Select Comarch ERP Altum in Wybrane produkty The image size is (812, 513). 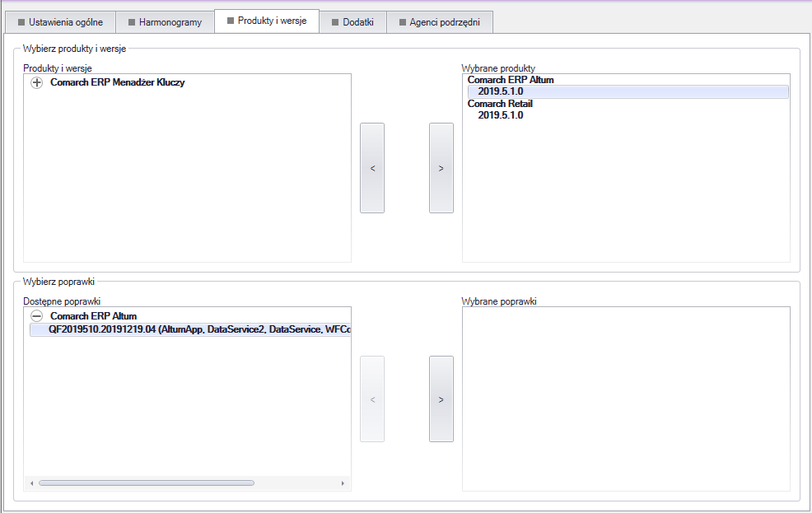511,80
